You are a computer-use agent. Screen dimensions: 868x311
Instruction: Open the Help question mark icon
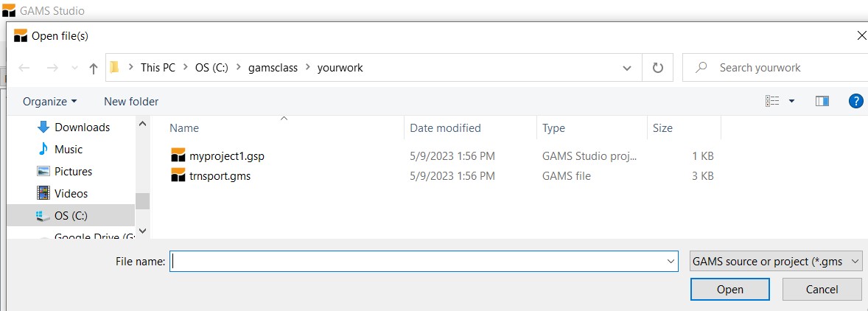tap(855, 101)
